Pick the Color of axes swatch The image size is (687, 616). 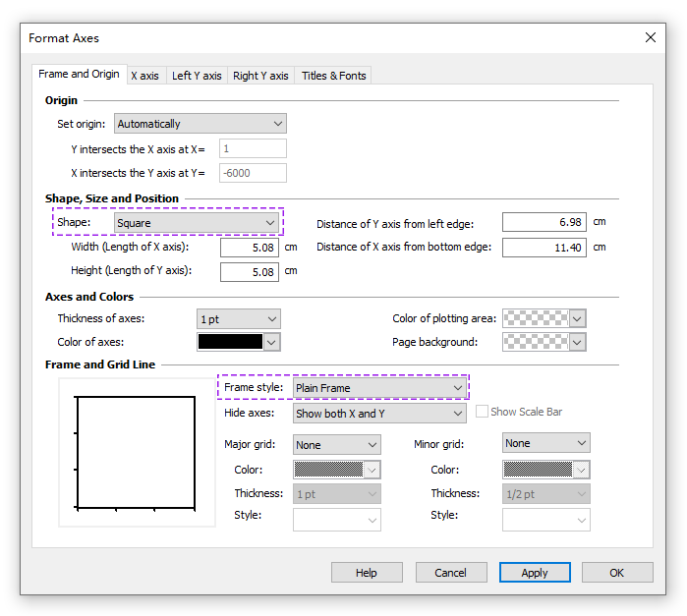(x=239, y=342)
